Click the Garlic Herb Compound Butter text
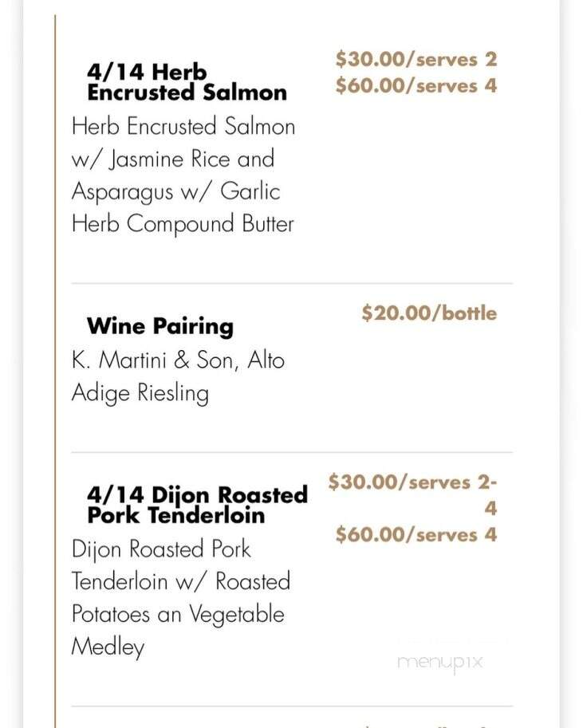 pos(183,207)
